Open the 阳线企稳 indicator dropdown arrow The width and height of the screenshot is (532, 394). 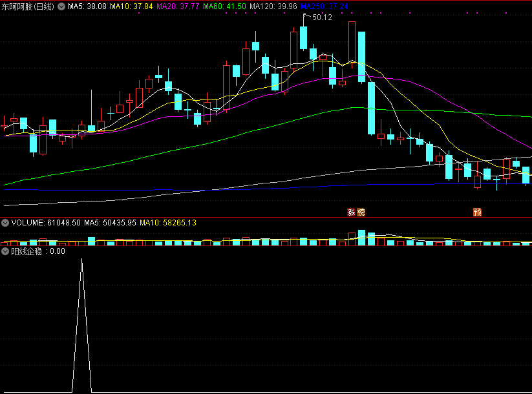coord(5,251)
